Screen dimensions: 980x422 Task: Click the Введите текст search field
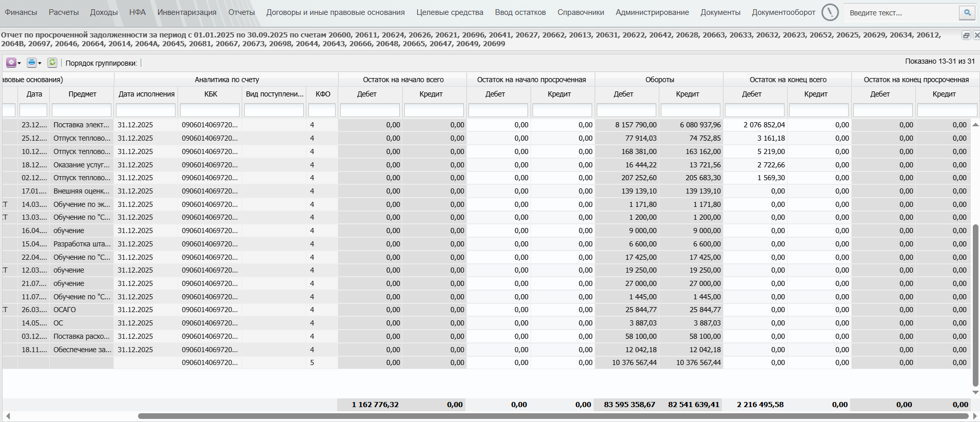pos(902,13)
